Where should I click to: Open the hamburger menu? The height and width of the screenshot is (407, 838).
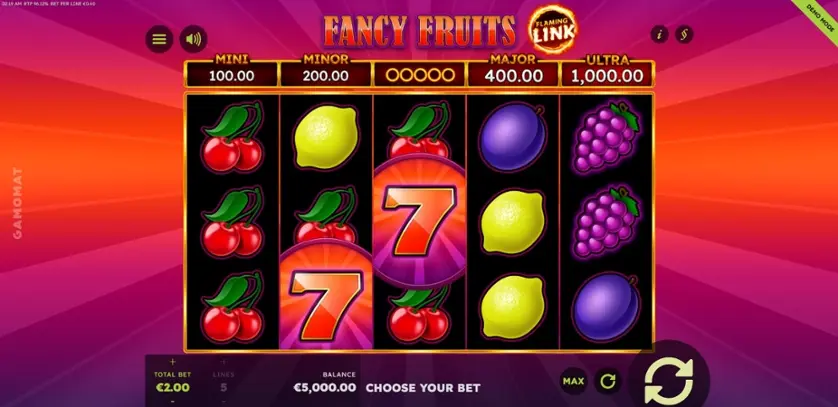coord(159,39)
